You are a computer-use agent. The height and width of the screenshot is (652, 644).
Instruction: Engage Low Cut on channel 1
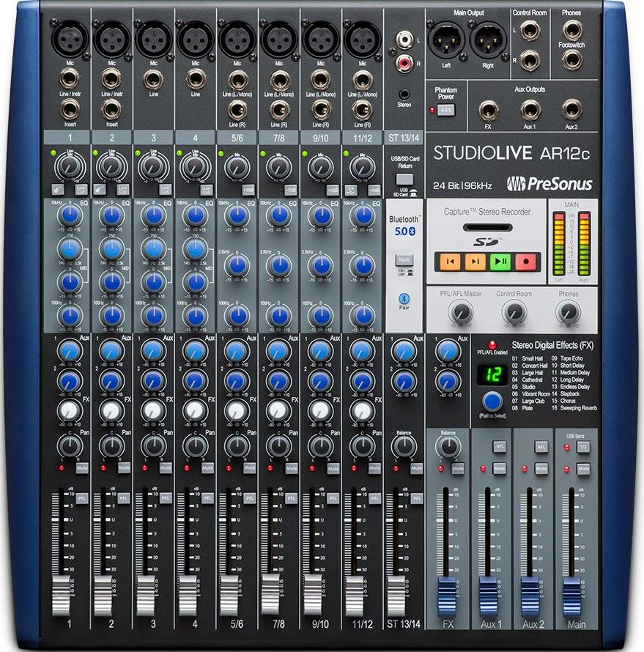coord(81,190)
